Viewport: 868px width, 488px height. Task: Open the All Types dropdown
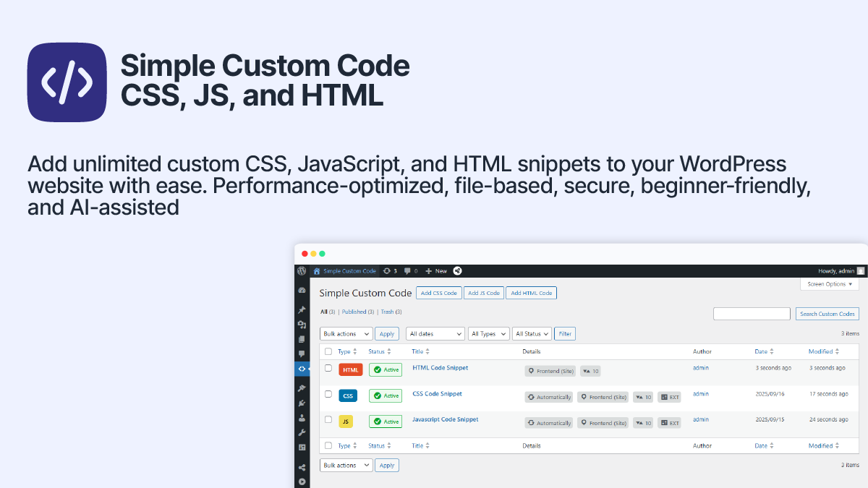click(x=489, y=334)
